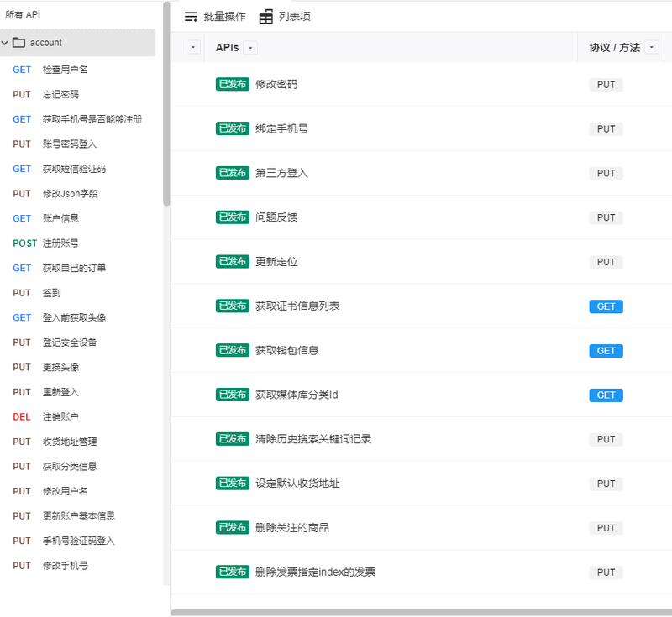Open the 问题反馈 API row
Image resolution: width=672 pixels, height=617 pixels.
[x=422, y=217]
